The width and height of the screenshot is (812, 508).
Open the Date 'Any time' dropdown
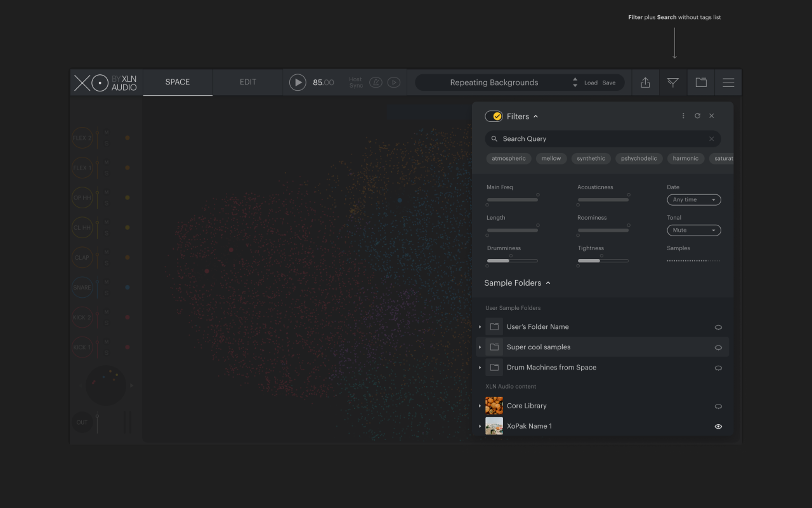tap(693, 200)
